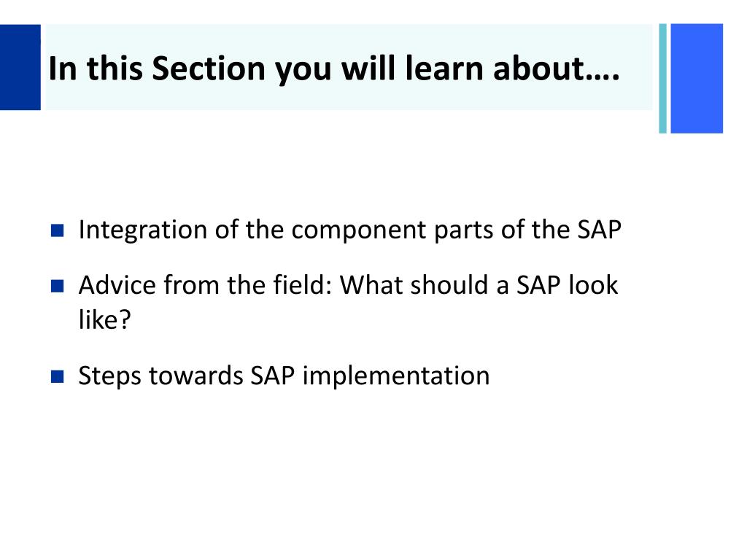
Task: Click the blue bullet beside "Steps towards SAP"
Action: click(57, 377)
